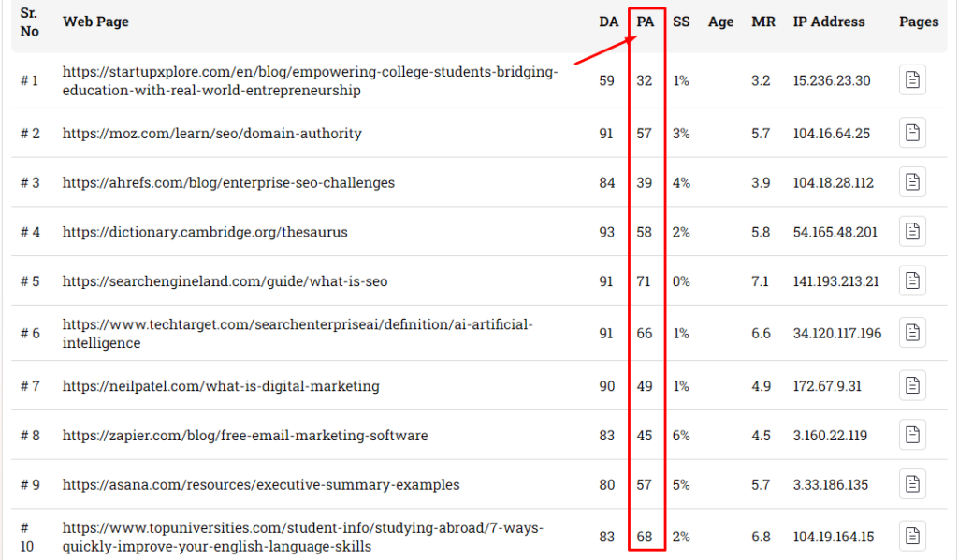
Task: Open the neilpatel.com what-is-digital-marketing link
Action: pyautogui.click(x=221, y=386)
